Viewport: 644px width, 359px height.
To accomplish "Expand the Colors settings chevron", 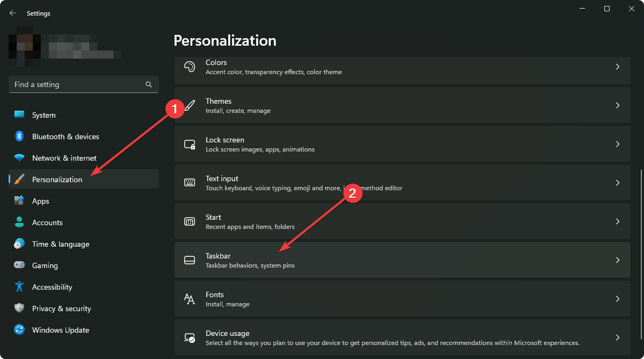I will pos(618,67).
